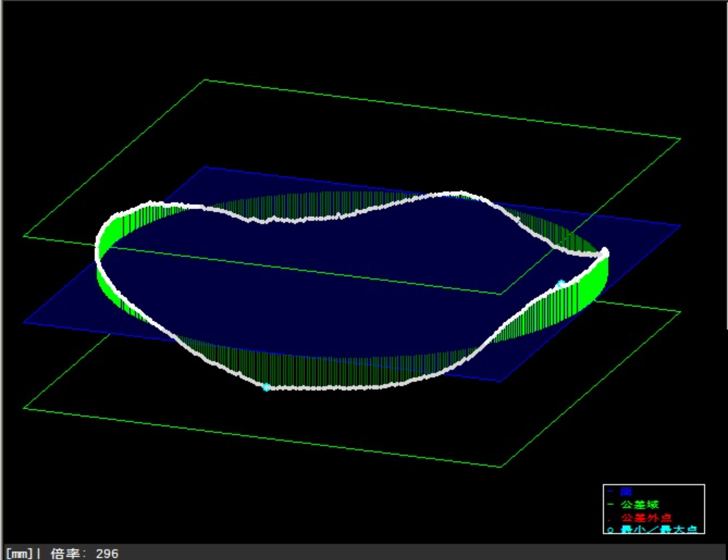
Task: Click the blue 面 legend entry
Action: [x=626, y=492]
